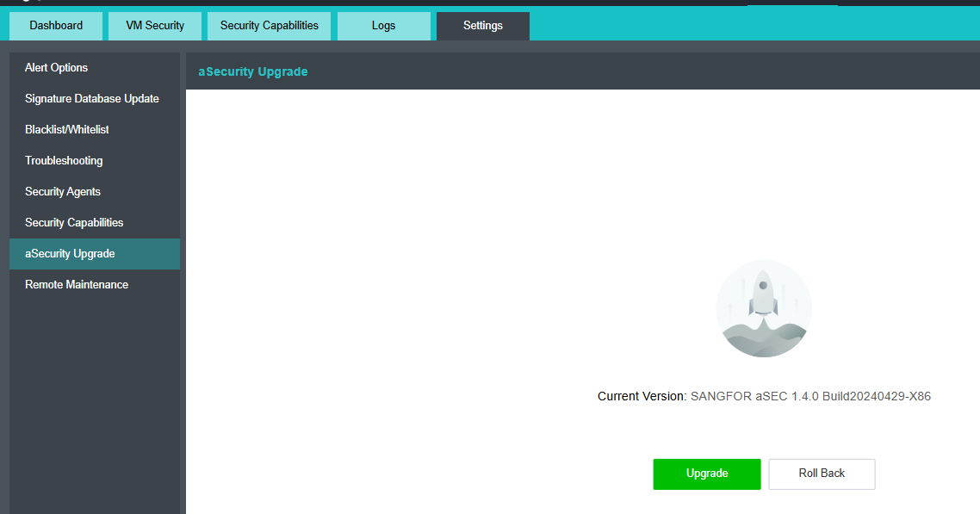Open Security Agents in sidebar
The width and height of the screenshot is (980, 514).
click(63, 192)
